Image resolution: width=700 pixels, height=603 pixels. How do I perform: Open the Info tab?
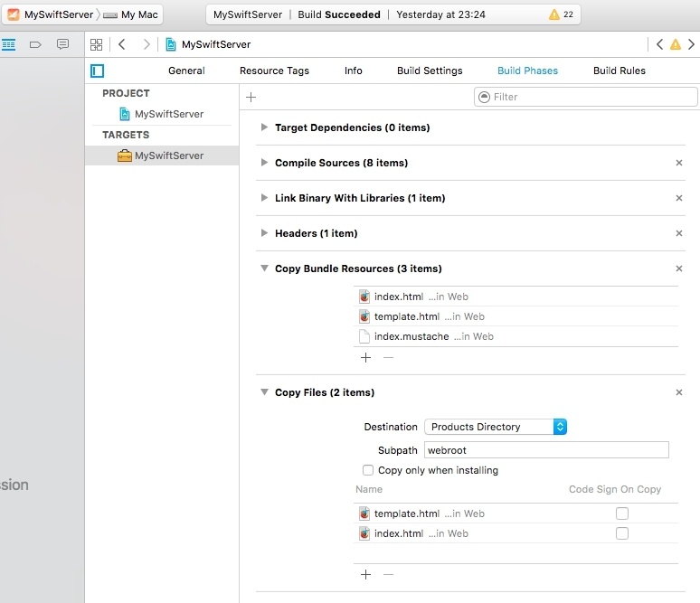pos(353,71)
